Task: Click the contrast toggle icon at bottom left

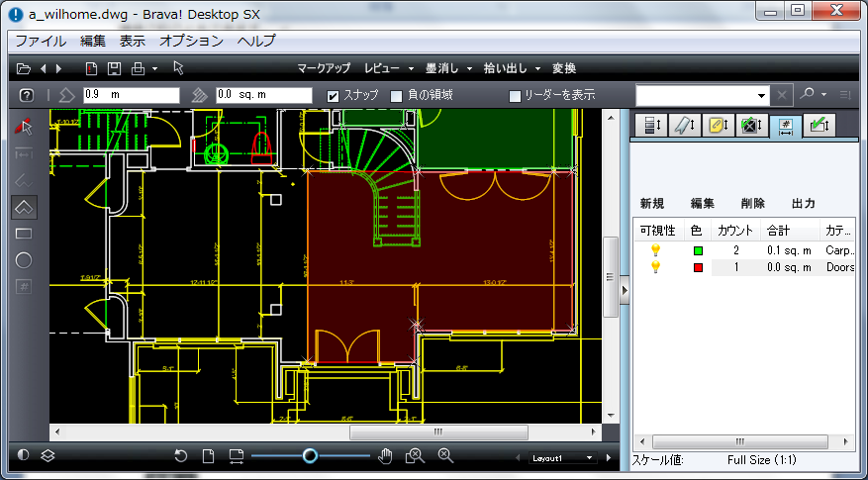Action: pyautogui.click(x=23, y=455)
